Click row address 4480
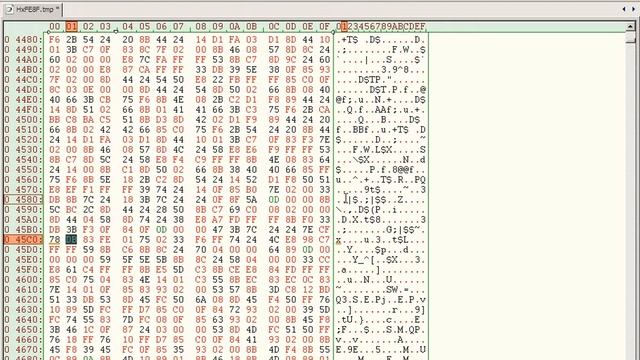 [23, 40]
